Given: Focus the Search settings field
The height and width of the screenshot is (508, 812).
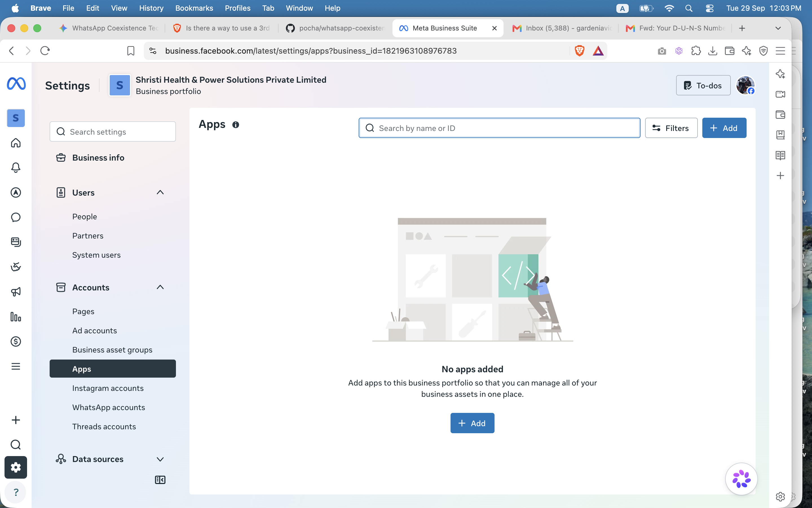Looking at the screenshot, I should (x=113, y=132).
